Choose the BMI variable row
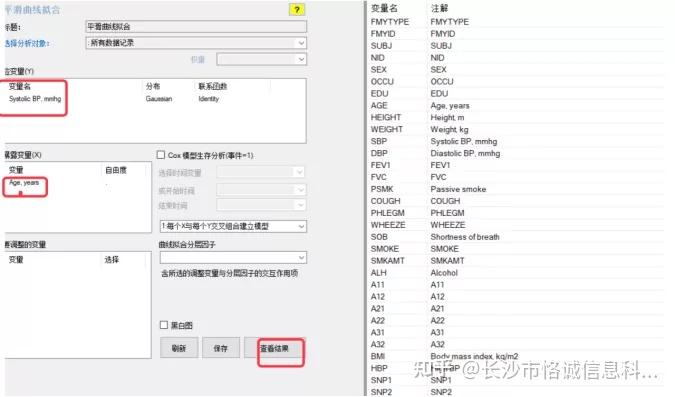Image resolution: width=675 pixels, height=397 pixels. coord(517,356)
